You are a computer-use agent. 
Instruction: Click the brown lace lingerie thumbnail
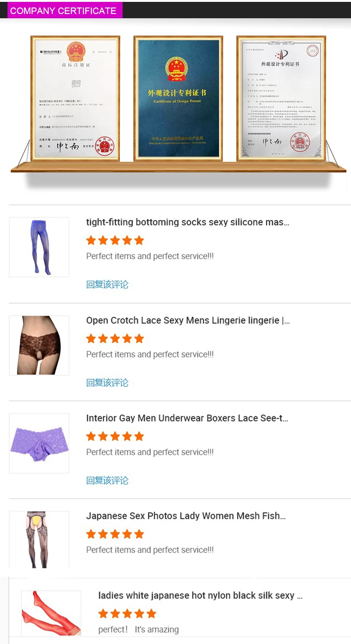pyautogui.click(x=39, y=345)
